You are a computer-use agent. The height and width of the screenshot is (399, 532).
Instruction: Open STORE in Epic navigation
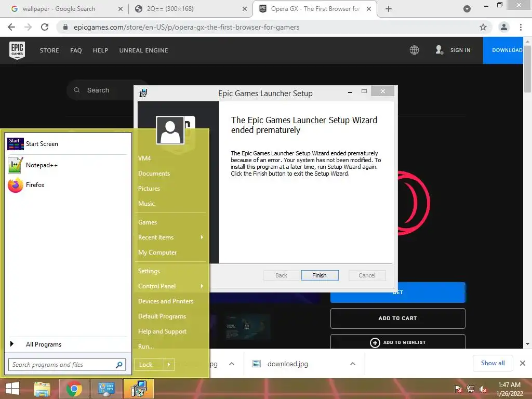[49, 50]
